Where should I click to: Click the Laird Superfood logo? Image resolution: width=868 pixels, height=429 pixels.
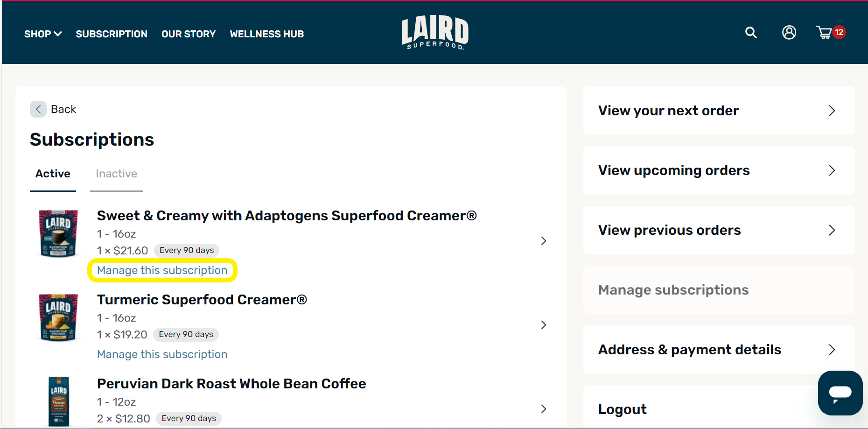pyautogui.click(x=434, y=32)
